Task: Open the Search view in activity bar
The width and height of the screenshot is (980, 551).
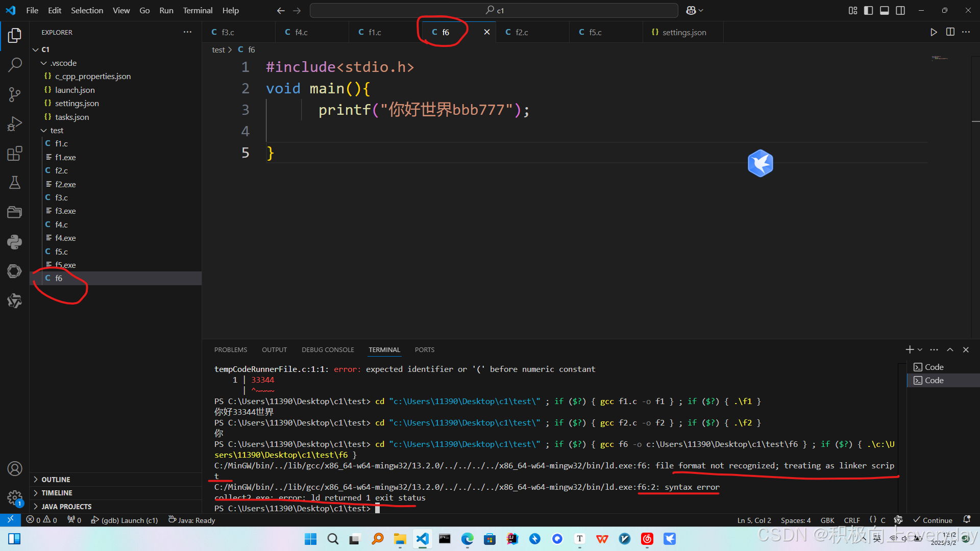Action: coord(15,65)
